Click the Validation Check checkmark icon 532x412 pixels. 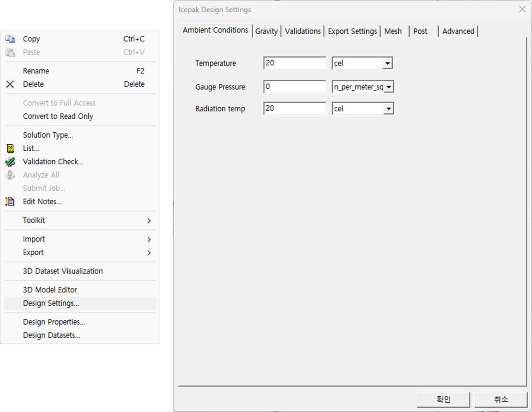[10, 162]
